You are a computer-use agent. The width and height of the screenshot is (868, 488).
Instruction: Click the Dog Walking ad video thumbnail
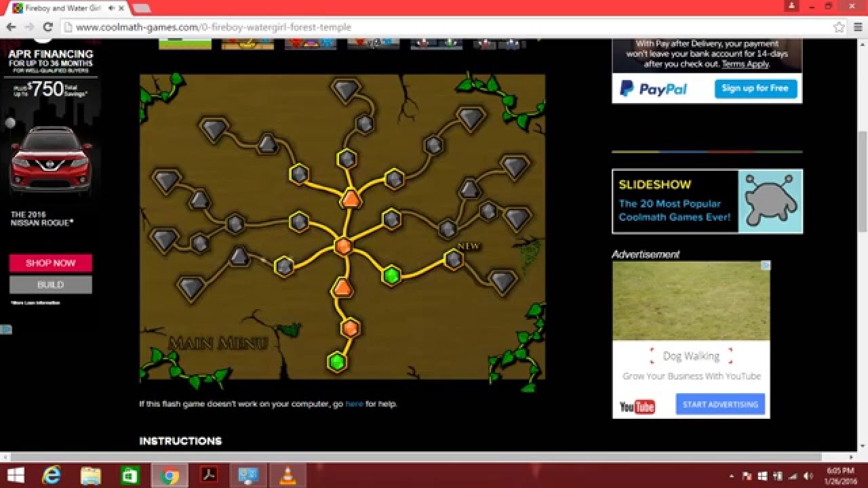click(691, 300)
